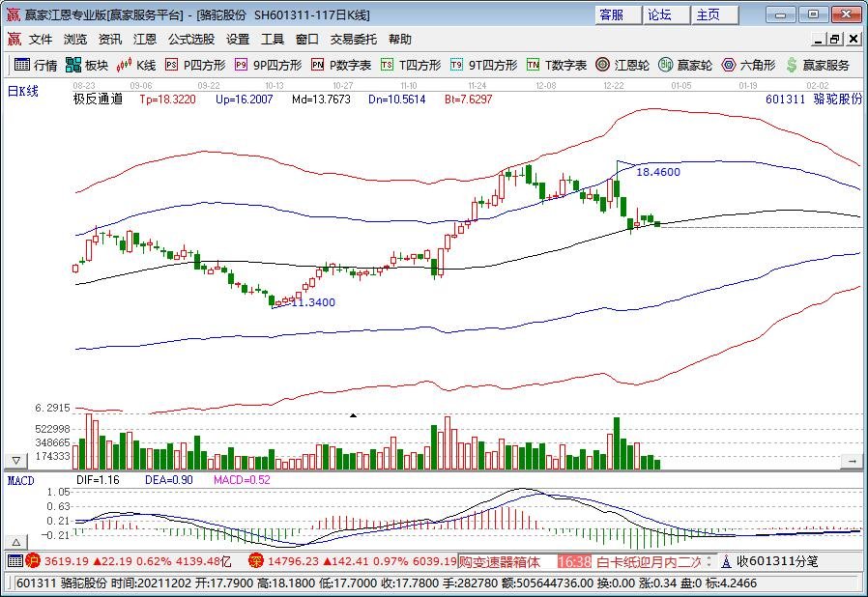Click the status bar grid icon

tap(15, 561)
